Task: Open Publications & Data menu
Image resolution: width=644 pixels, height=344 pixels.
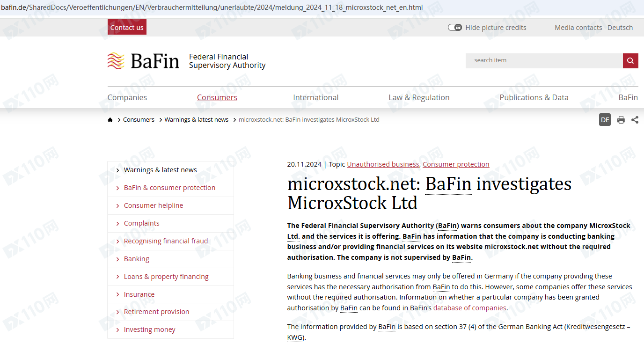Action: (534, 97)
